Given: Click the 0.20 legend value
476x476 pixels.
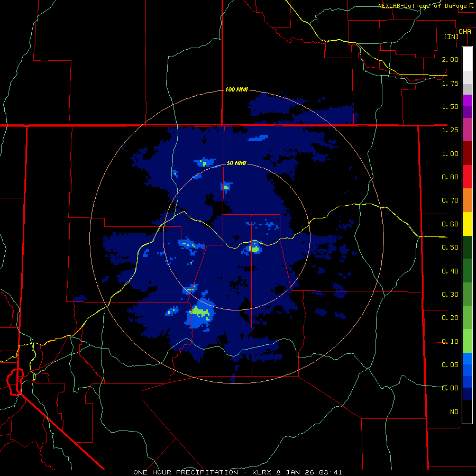Looking at the screenshot, I should (450, 318).
